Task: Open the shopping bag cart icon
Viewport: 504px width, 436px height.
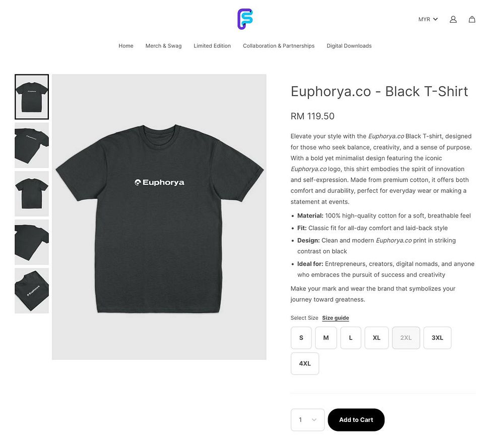Action: (472, 19)
